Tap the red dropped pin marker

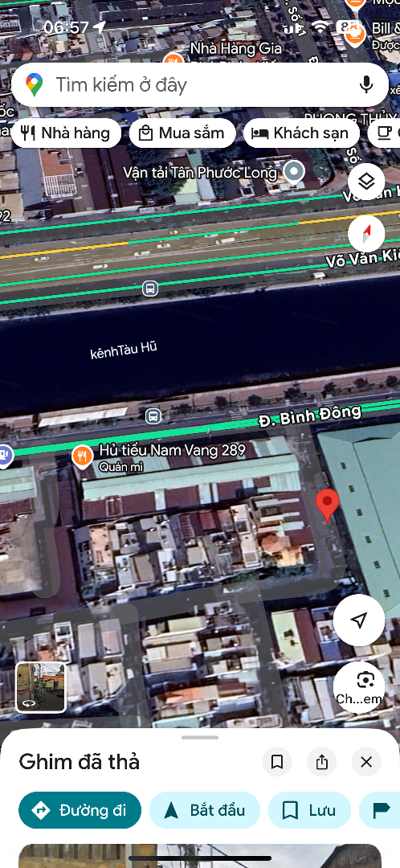click(x=327, y=505)
